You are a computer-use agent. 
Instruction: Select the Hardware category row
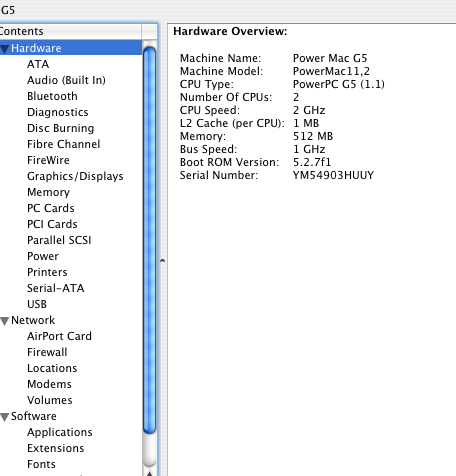71,48
